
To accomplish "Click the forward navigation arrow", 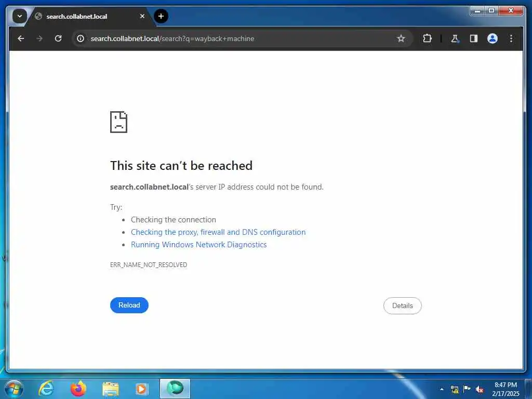I will 39,38.
